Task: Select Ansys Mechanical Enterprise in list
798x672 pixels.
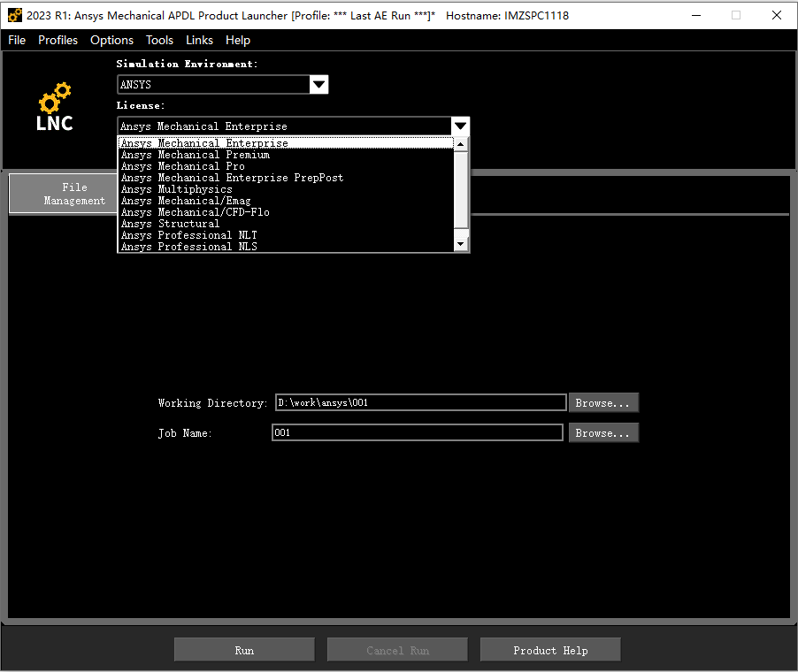Action: [286, 143]
